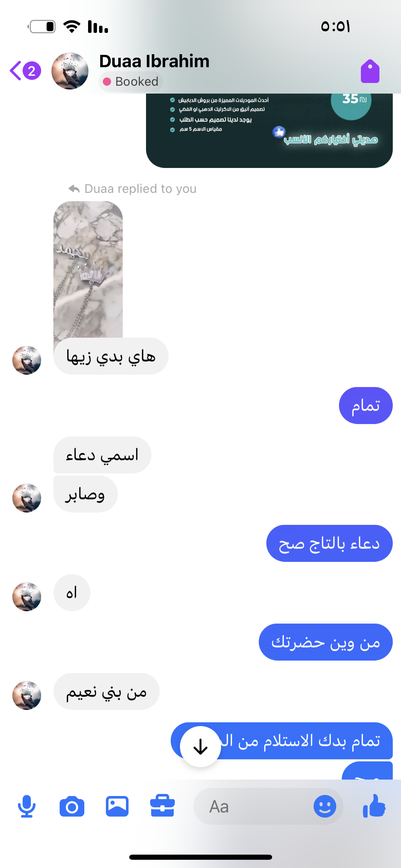Open the business tools briefcase icon
The width and height of the screenshot is (401, 868).
coord(162,806)
